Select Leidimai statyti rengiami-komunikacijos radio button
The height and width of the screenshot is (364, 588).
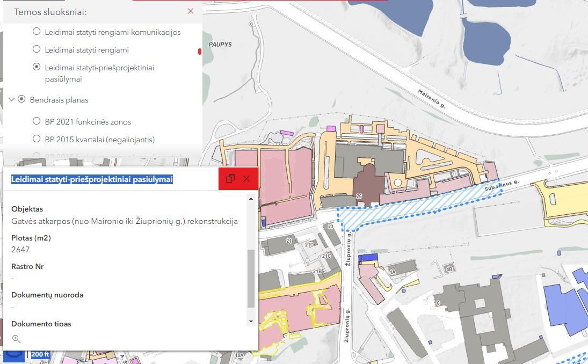point(37,32)
